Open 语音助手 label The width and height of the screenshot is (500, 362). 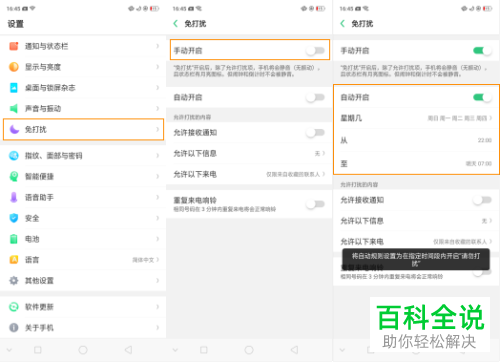click(x=39, y=197)
